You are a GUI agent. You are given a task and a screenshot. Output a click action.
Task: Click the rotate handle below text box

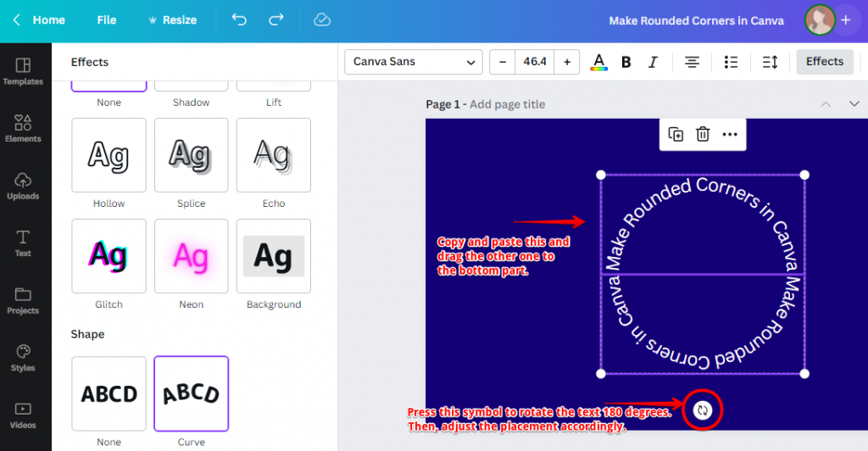[702, 410]
